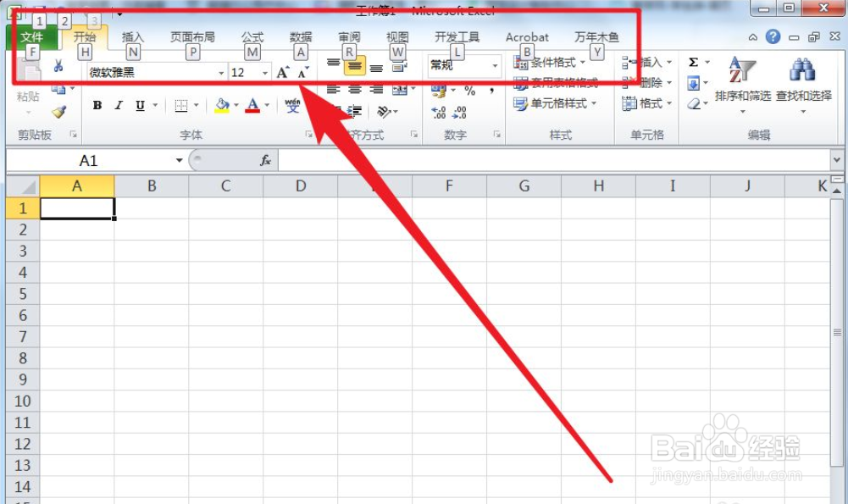This screenshot has width=848, height=504.
Task: Expand the formula bar chevron
Action: [x=838, y=159]
